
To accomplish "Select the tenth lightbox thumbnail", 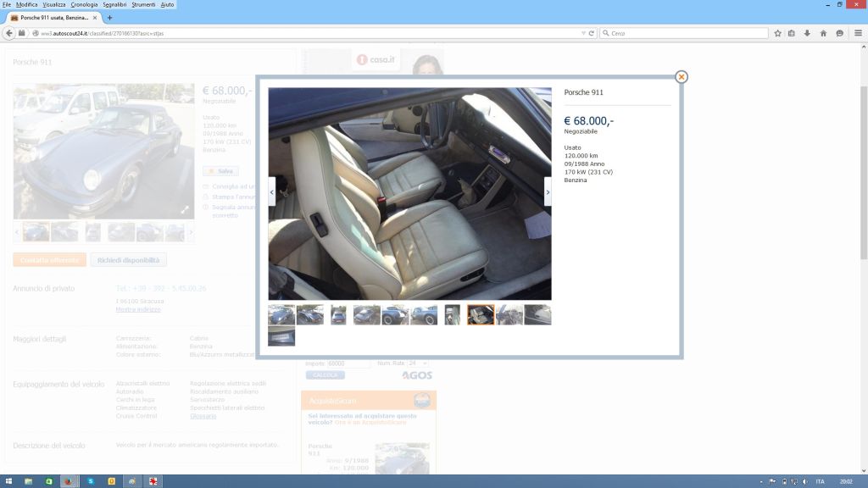I will [538, 315].
